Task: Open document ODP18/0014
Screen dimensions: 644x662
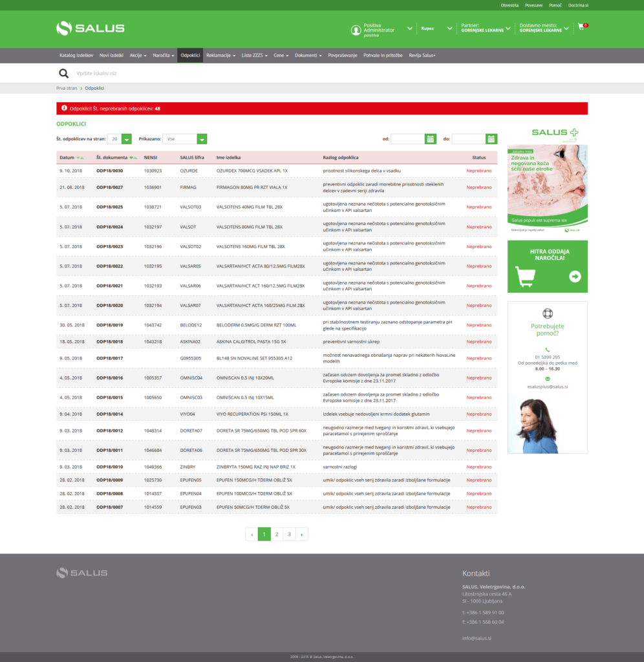Action: (x=110, y=414)
